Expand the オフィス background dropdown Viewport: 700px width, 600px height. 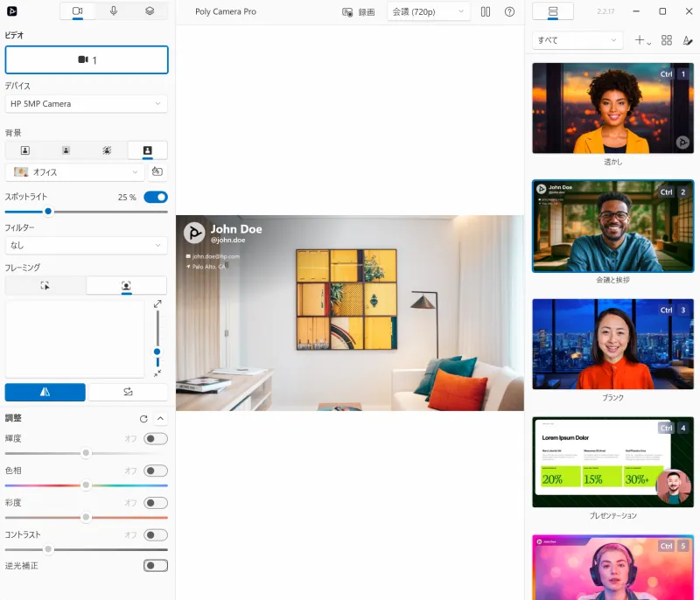click(74, 172)
